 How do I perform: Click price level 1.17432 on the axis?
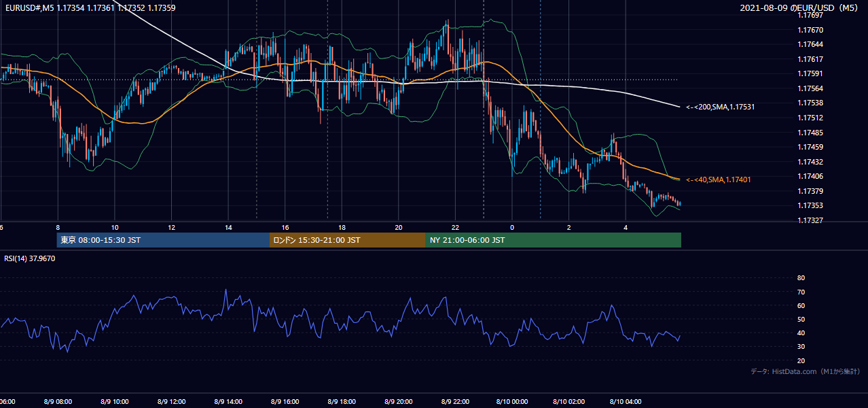pyautogui.click(x=810, y=162)
